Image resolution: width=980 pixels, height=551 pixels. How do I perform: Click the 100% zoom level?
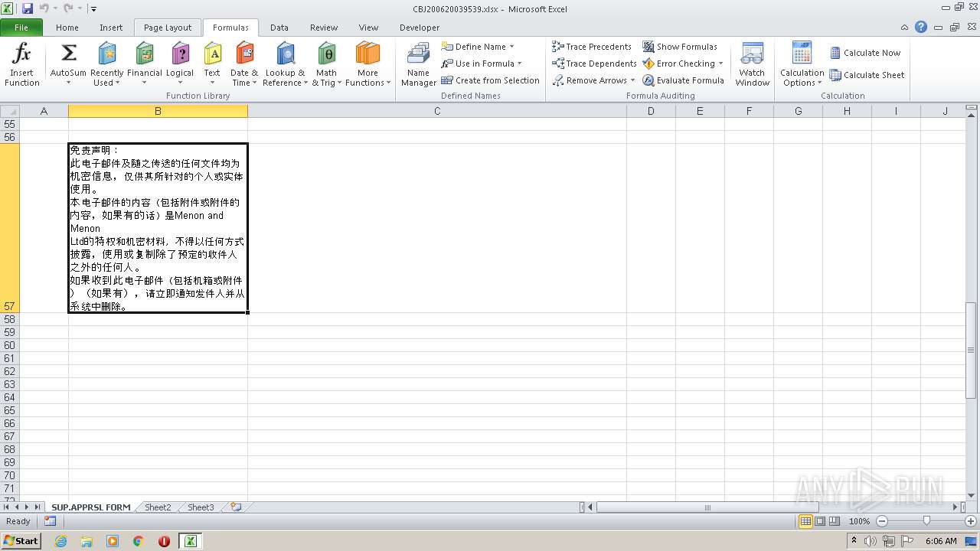click(859, 521)
